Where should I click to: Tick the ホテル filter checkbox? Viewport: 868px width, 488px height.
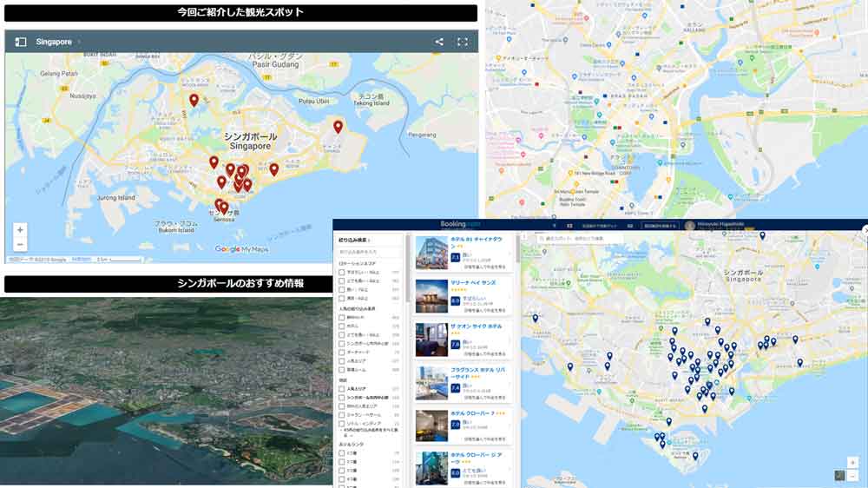pos(341,326)
